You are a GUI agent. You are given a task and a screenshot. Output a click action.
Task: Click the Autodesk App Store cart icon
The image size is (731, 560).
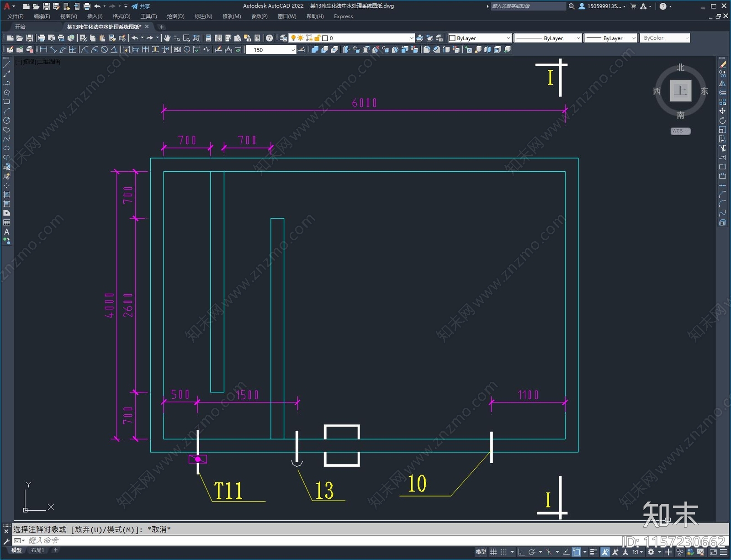coord(633,6)
